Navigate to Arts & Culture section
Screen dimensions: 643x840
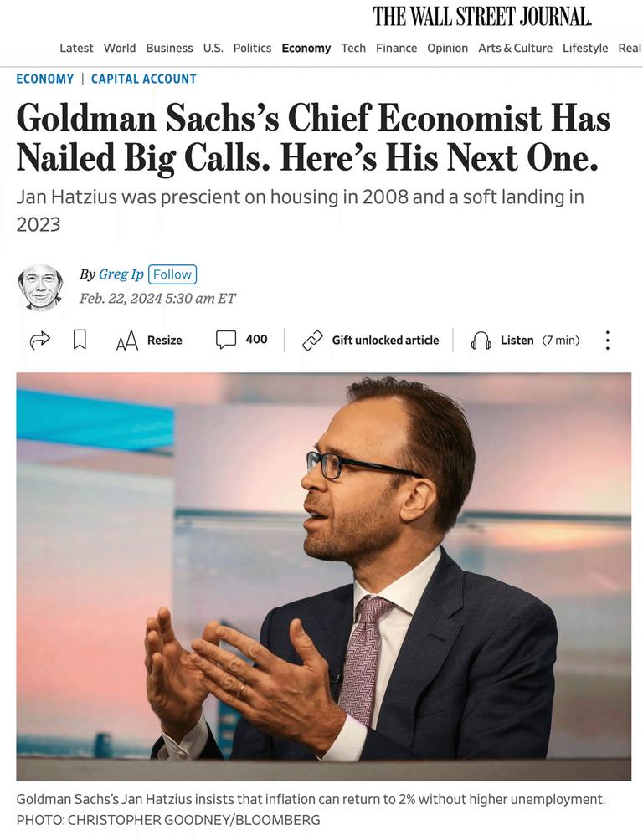516,49
